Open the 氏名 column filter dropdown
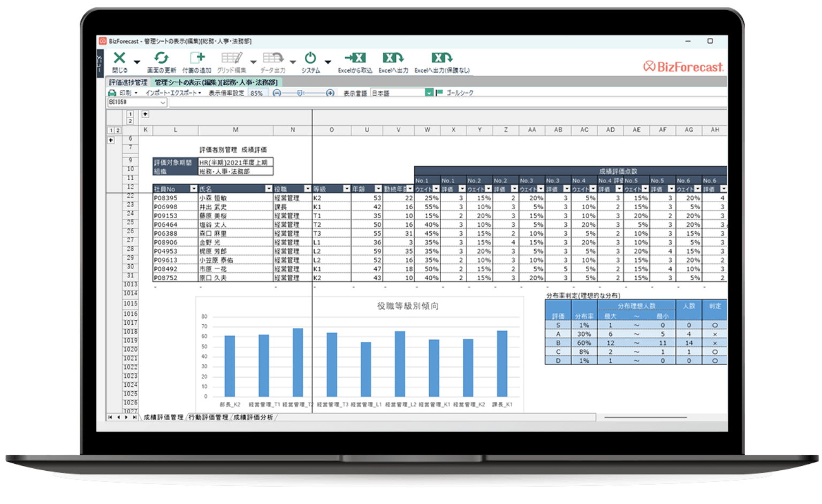The height and width of the screenshot is (504, 822). [268, 188]
